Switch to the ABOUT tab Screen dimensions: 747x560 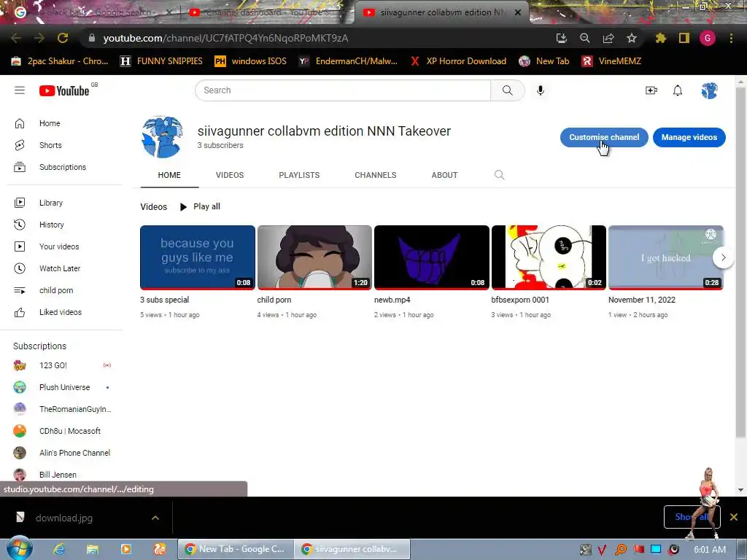(444, 175)
